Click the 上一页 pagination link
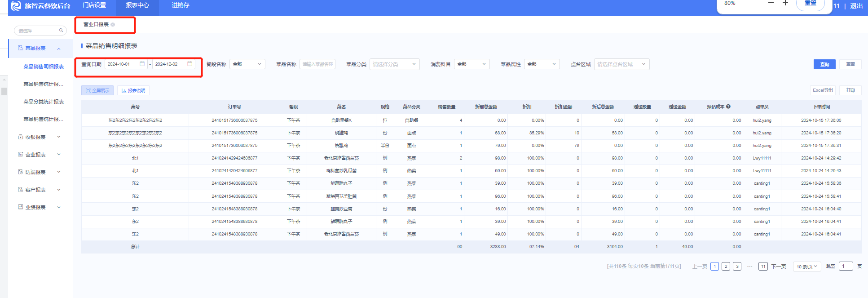Image resolution: width=868 pixels, height=298 pixels. pos(700,267)
